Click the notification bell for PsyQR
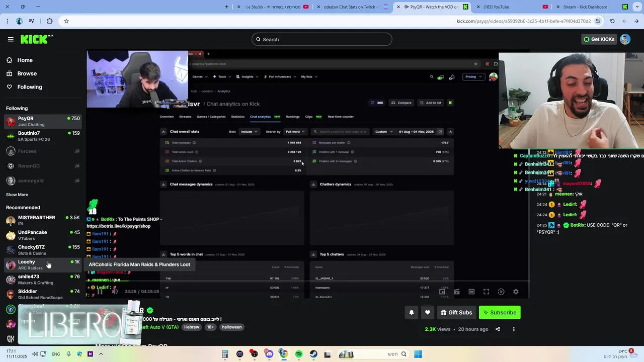This screenshot has width=644, height=362. pos(412,312)
